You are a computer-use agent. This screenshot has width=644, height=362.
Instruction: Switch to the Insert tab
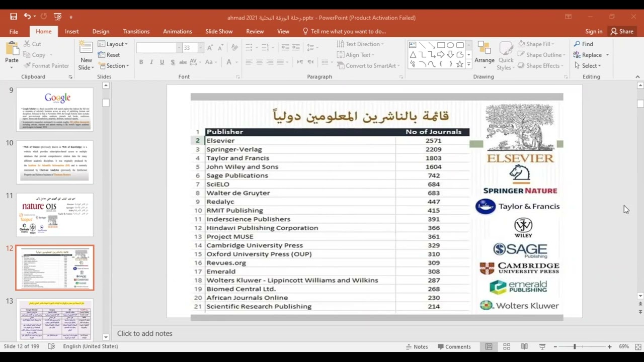tap(71, 31)
